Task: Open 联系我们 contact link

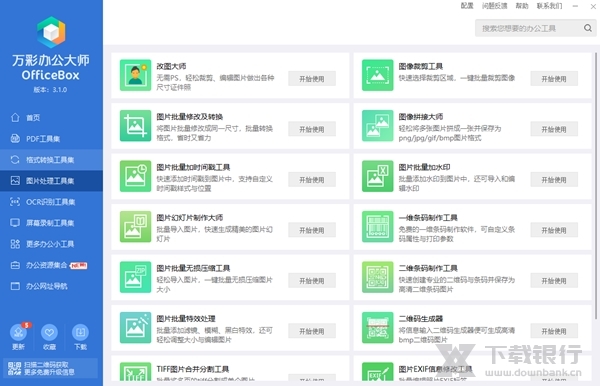Action: (549, 6)
